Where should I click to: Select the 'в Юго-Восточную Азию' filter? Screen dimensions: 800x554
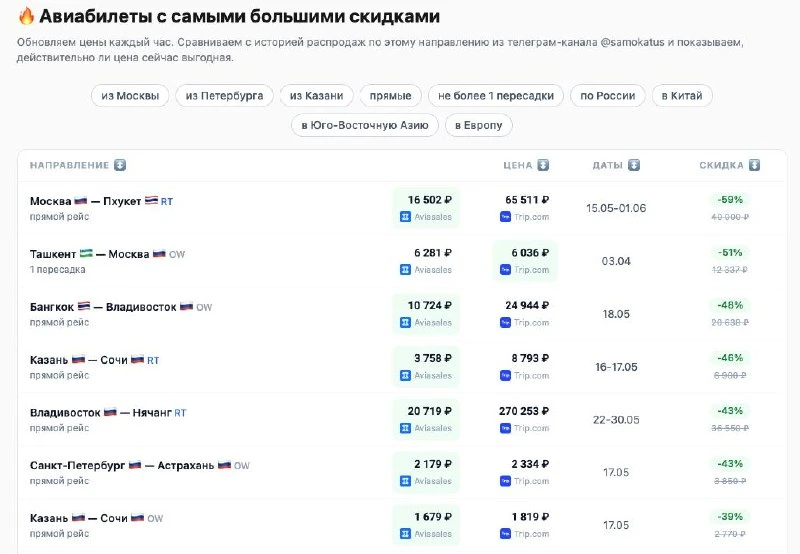click(x=365, y=125)
